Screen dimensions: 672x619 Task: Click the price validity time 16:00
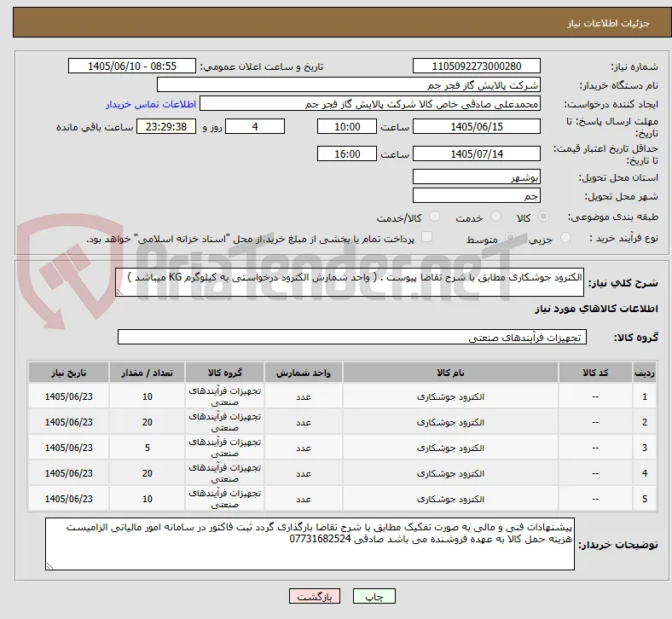[x=347, y=153]
